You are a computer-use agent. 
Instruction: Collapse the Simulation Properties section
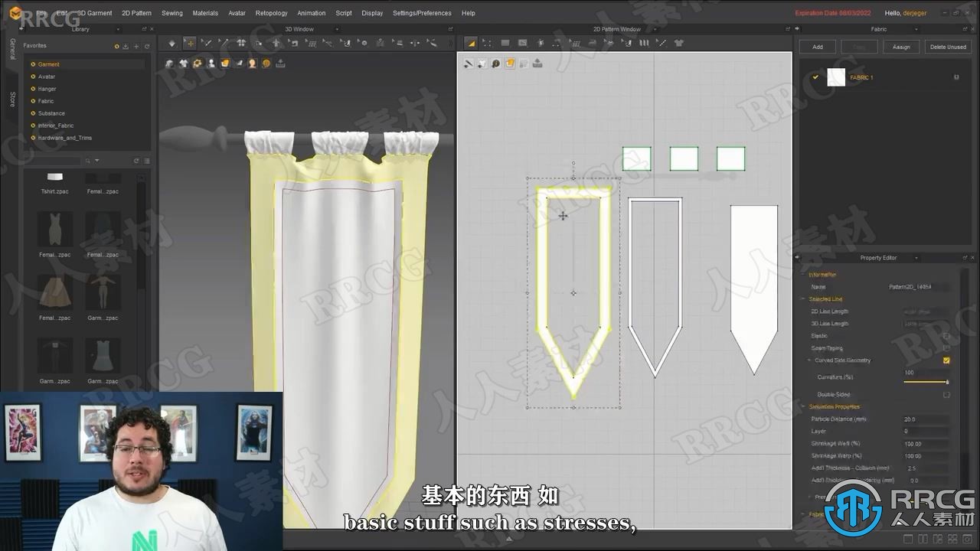tap(803, 407)
